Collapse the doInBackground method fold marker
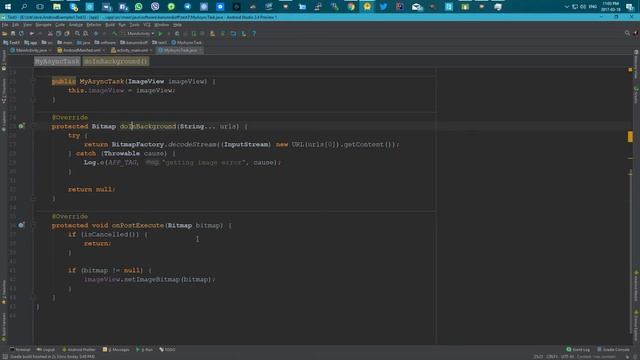640x360 pixels. point(34,126)
